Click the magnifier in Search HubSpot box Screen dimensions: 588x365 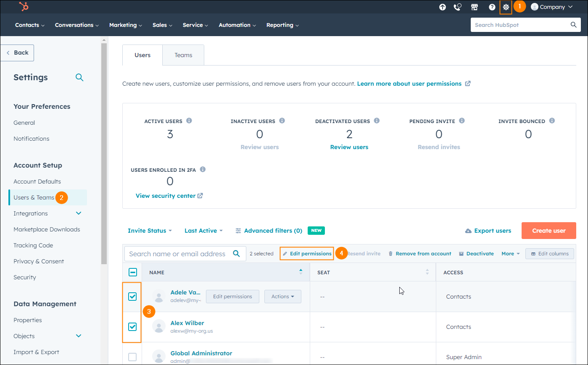click(573, 25)
